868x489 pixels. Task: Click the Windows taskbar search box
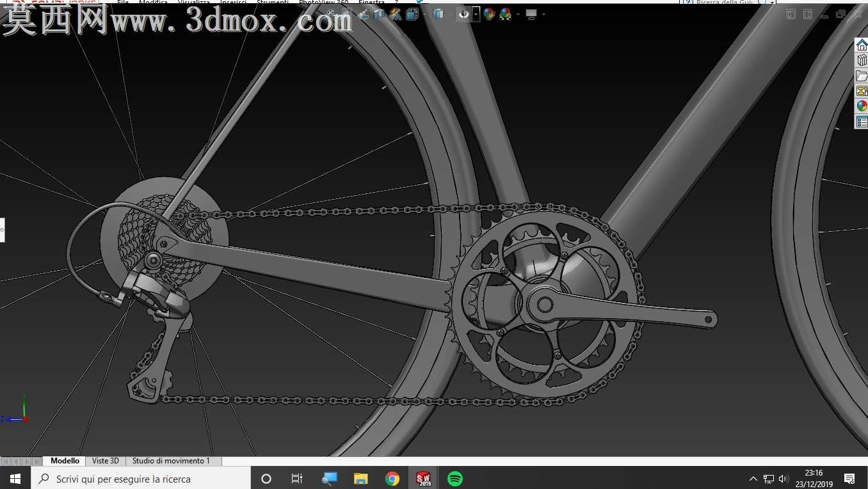coord(141,479)
